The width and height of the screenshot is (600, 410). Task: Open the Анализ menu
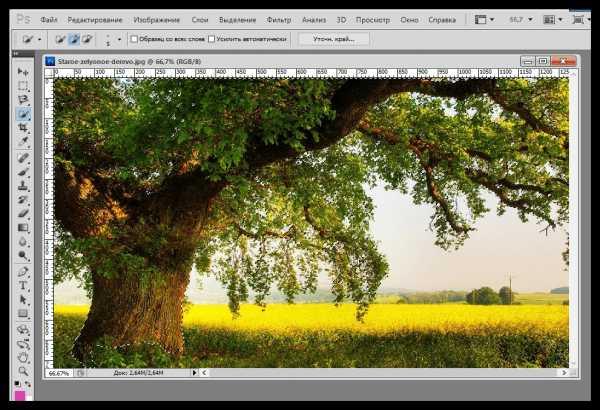coord(314,20)
